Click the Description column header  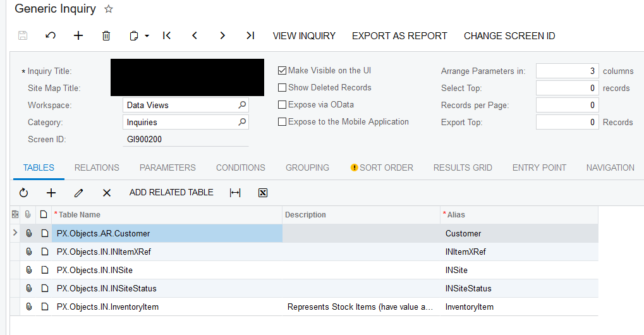pyautogui.click(x=361, y=215)
